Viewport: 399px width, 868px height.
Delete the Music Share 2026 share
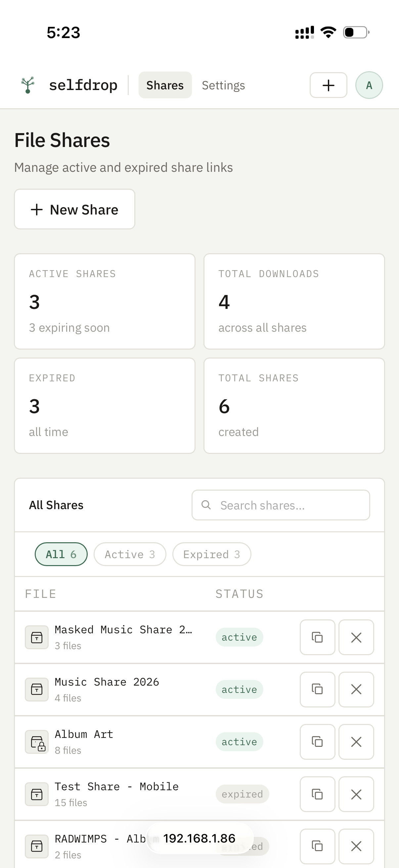point(356,690)
